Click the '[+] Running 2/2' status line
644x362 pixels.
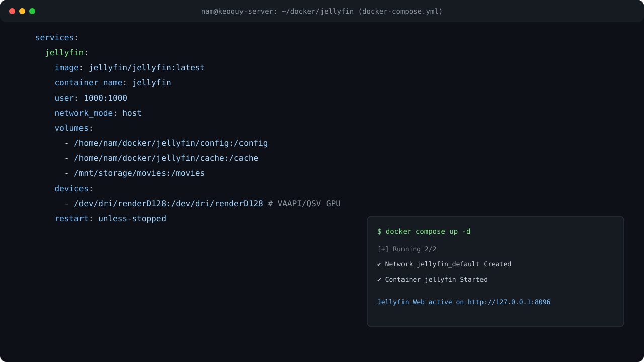pos(407,249)
